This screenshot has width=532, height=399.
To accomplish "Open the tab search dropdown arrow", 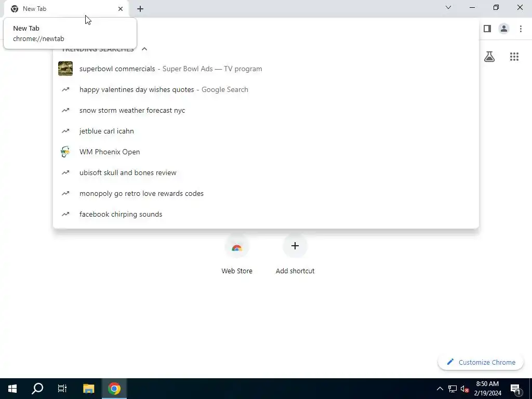I will point(448,7).
